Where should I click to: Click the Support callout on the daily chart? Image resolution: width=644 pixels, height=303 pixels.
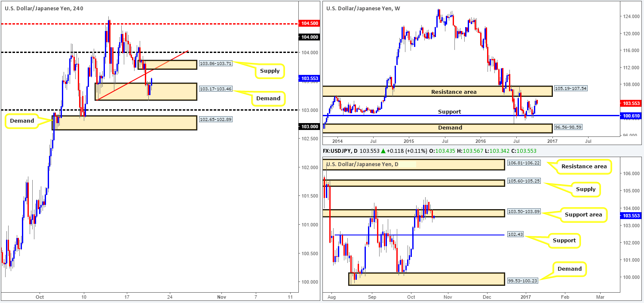[564, 241]
